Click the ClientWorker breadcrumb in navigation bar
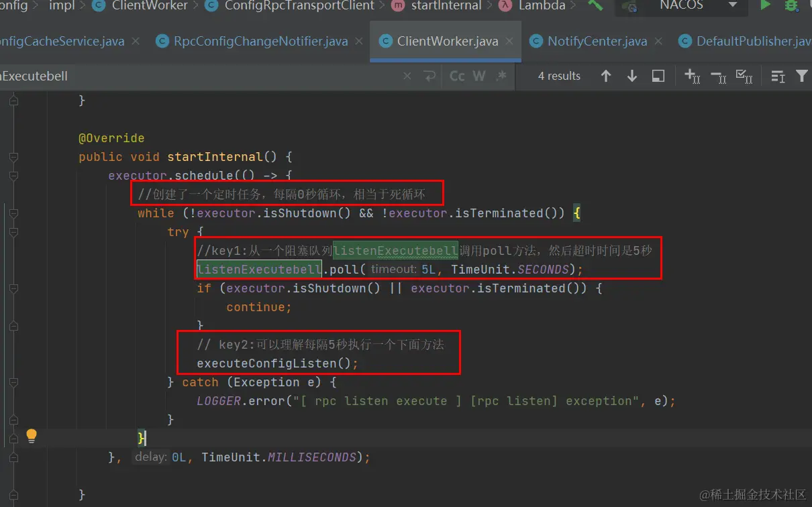 (x=150, y=5)
